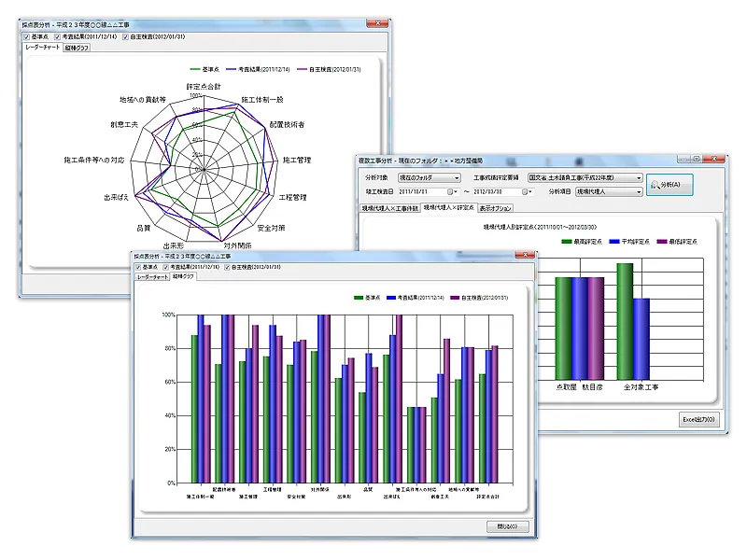
Task: Click 点取屋 駄目彦 axis label
Action: [579, 387]
